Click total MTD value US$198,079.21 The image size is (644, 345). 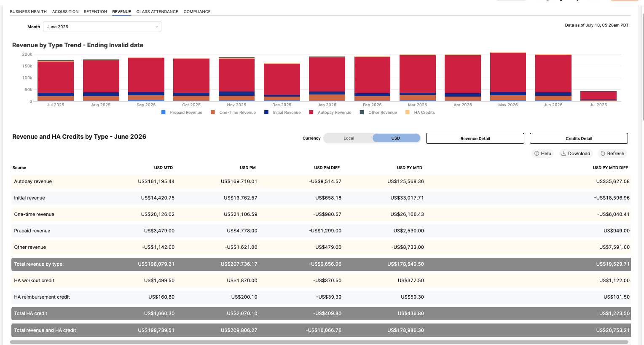click(156, 264)
